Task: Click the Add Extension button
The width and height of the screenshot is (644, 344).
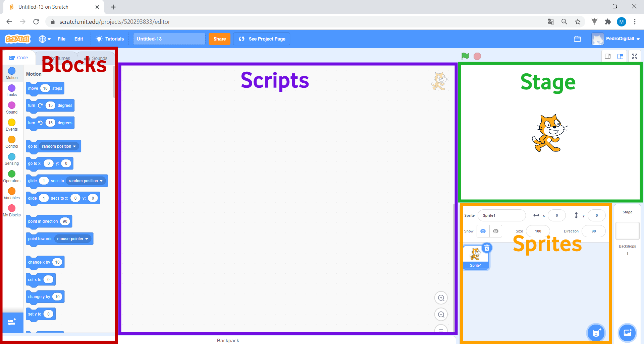Action: tap(12, 322)
